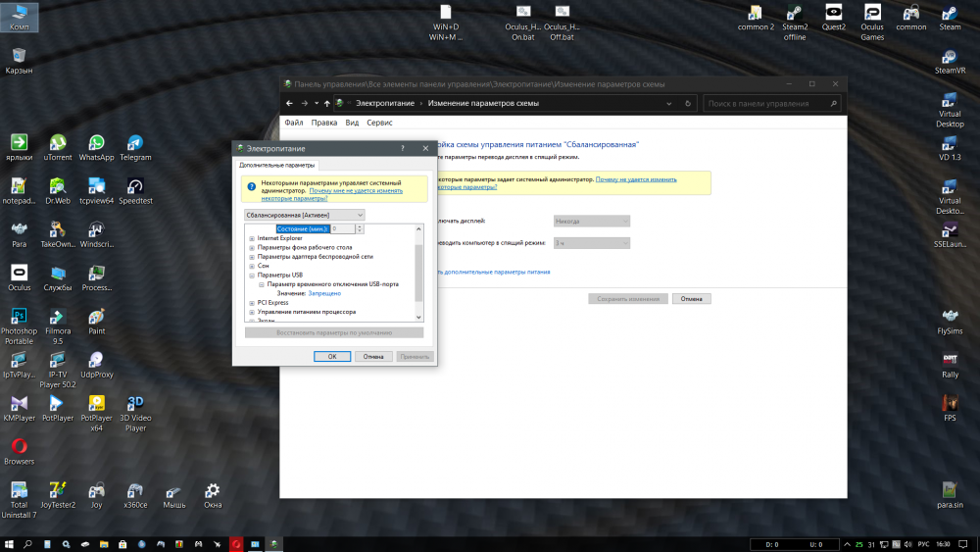Open the Opera icon in the taskbar
This screenshot has width=980, height=552.
tap(236, 543)
